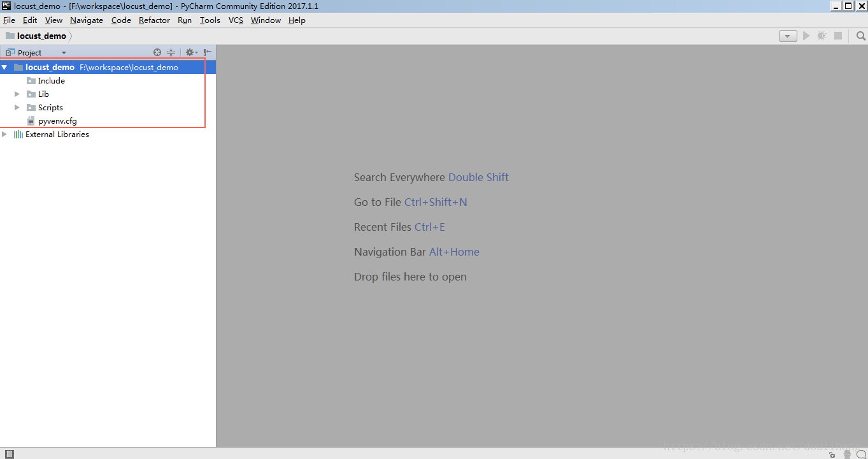868x459 pixels.
Task: Click the Search Everywhere magnifier icon
Action: [861, 36]
